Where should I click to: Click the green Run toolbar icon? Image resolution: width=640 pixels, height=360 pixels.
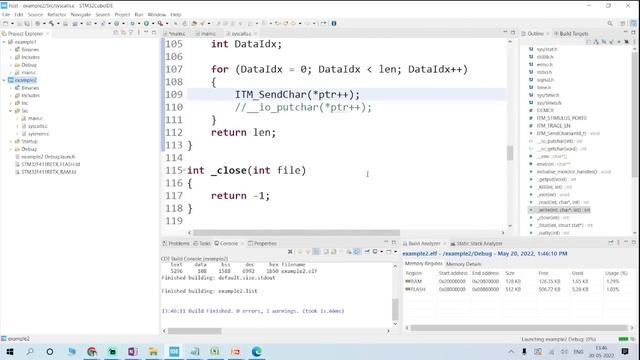pyautogui.click(x=146, y=24)
